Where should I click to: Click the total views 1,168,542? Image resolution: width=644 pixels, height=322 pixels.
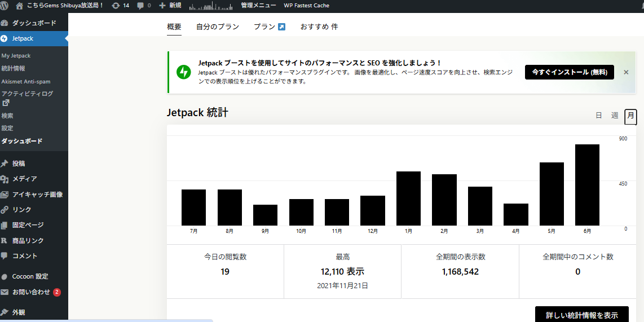460,272
